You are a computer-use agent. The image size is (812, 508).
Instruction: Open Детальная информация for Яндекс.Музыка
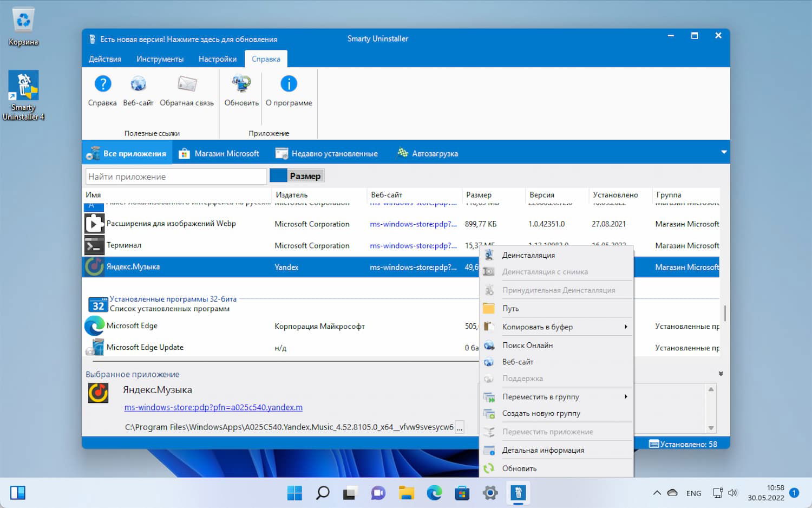[543, 450]
